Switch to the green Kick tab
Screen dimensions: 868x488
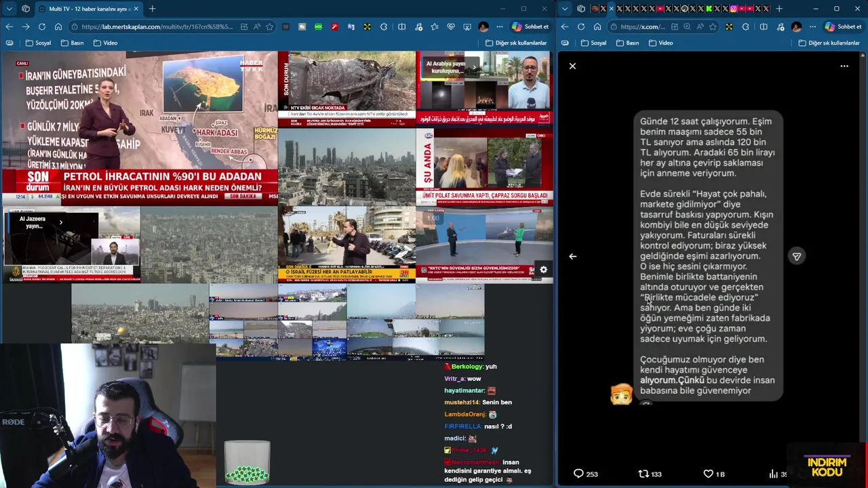tap(709, 9)
